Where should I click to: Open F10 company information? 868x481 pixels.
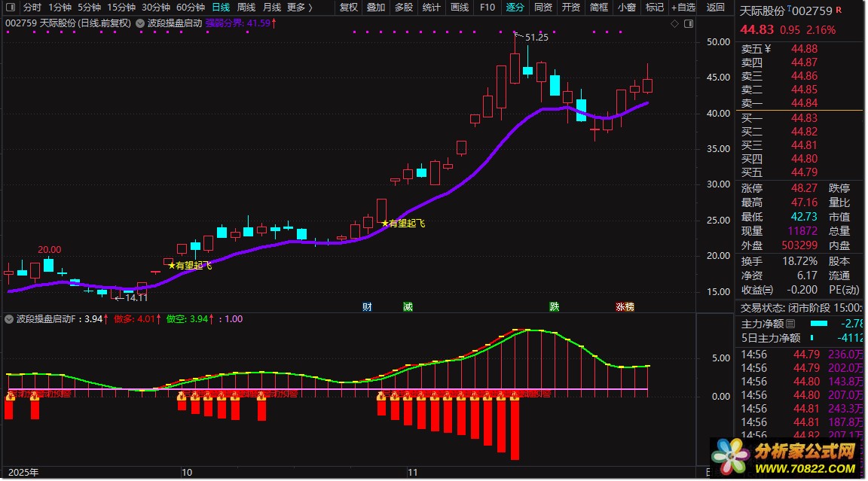[x=487, y=8]
